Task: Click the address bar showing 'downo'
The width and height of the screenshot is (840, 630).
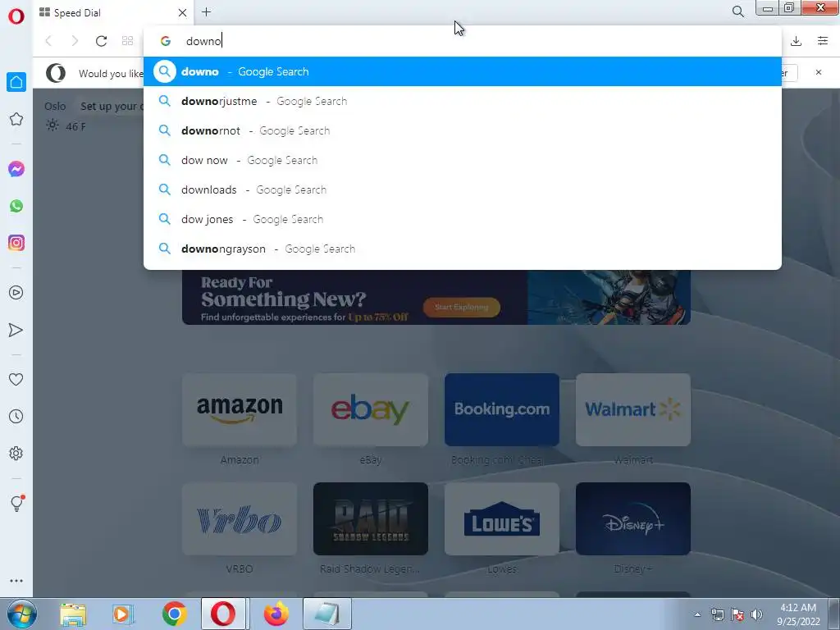Action: [463, 41]
